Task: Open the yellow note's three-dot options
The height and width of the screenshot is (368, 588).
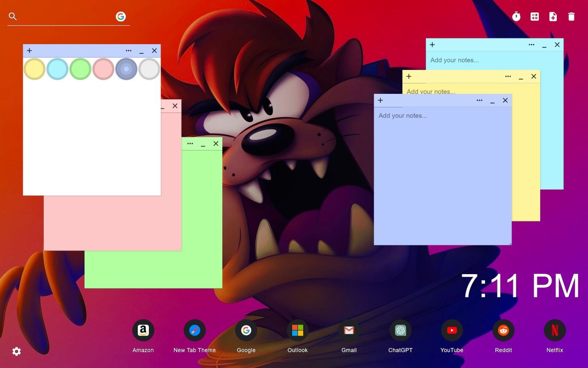Action: click(x=508, y=76)
